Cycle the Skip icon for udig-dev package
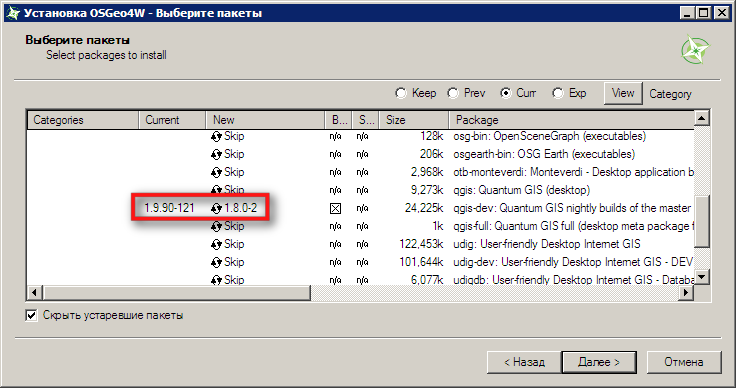736x388 pixels. point(216,262)
